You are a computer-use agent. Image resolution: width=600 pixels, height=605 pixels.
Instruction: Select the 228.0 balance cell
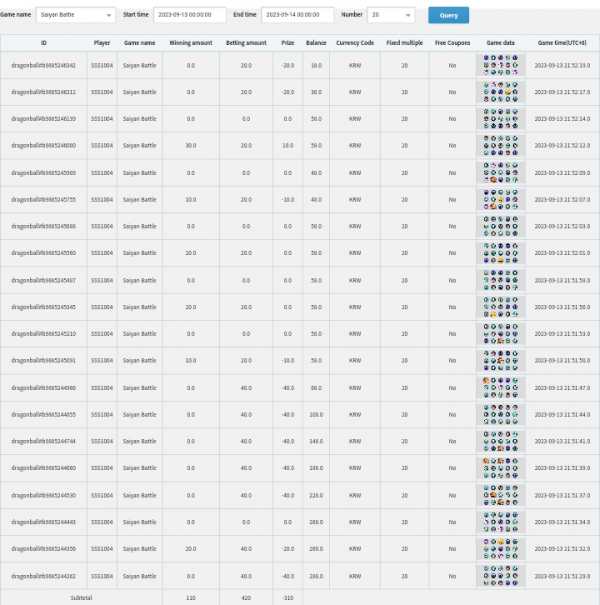tap(316, 495)
